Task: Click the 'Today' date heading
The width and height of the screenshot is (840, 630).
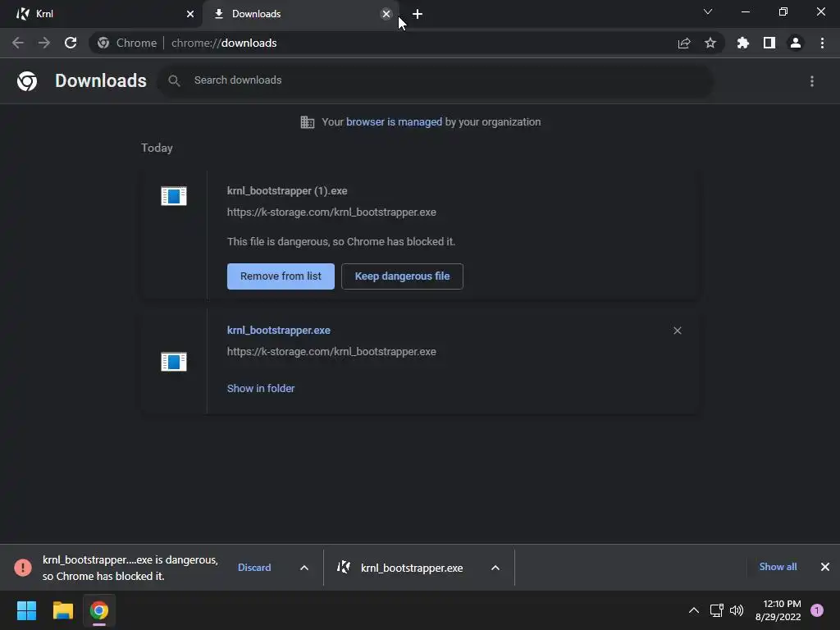Action: (x=157, y=148)
